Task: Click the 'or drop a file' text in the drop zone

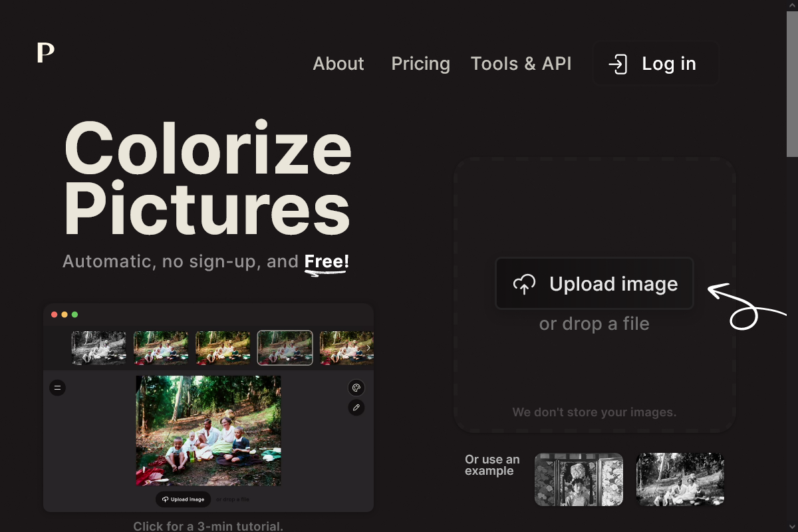Action: click(594, 324)
